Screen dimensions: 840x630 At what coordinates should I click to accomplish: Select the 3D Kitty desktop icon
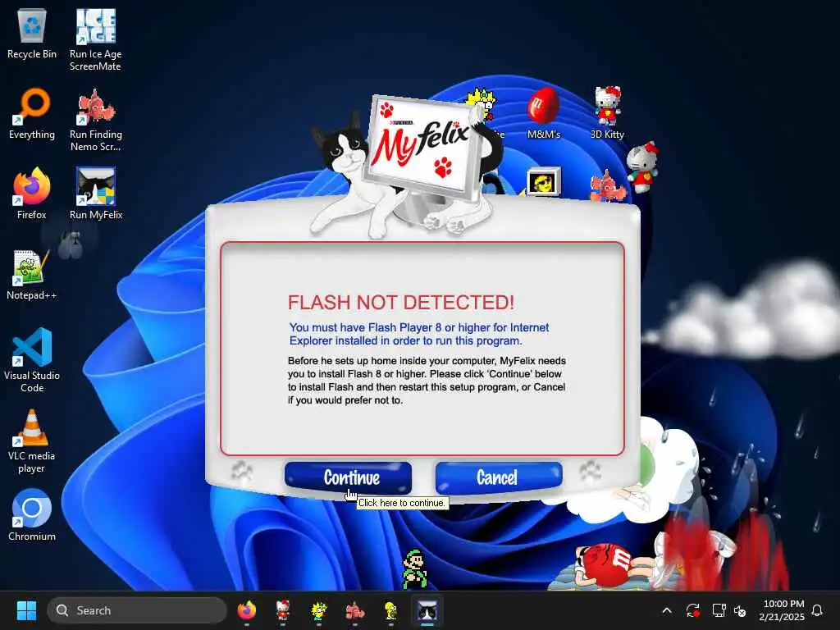click(x=607, y=113)
